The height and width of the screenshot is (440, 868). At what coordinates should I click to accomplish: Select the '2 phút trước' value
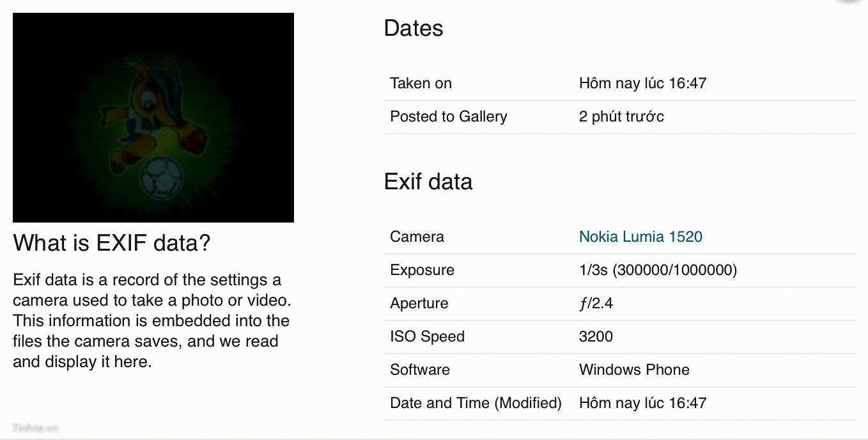(x=621, y=116)
